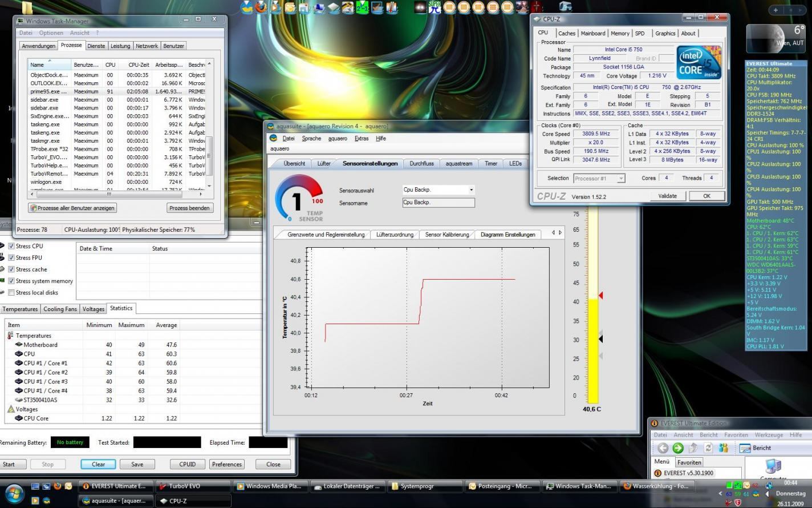The image size is (812, 508).
Task: Click the red marker on temperature bar
Action: tap(600, 296)
